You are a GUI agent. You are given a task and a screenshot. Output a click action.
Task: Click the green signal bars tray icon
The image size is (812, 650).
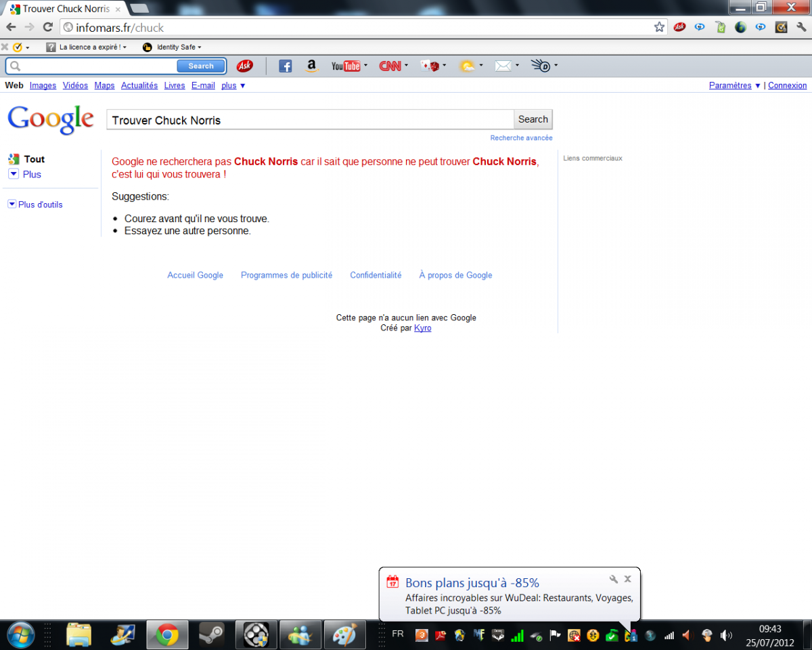pyautogui.click(x=517, y=635)
